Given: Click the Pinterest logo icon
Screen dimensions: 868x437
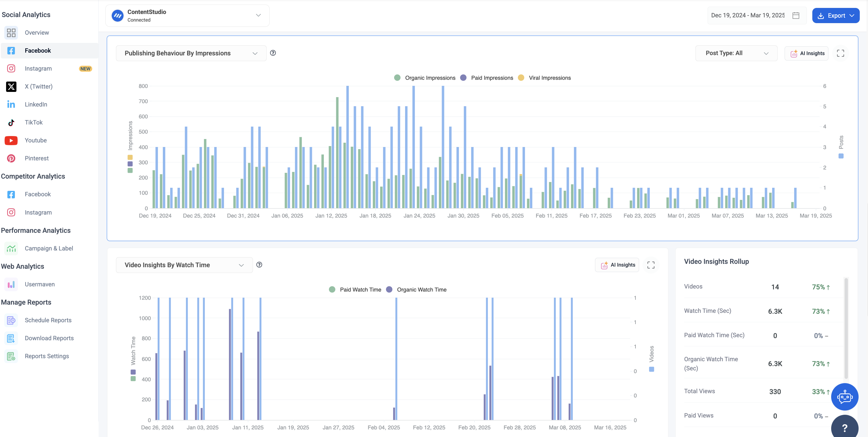Looking at the screenshot, I should (11, 158).
